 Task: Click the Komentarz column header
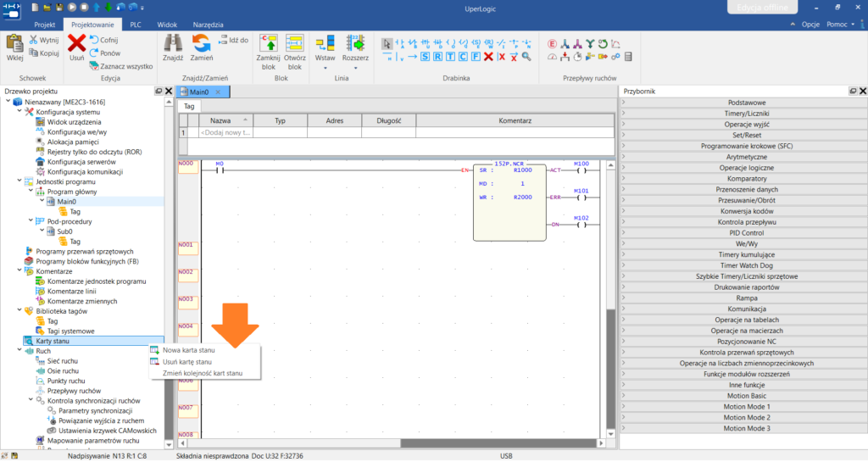515,120
